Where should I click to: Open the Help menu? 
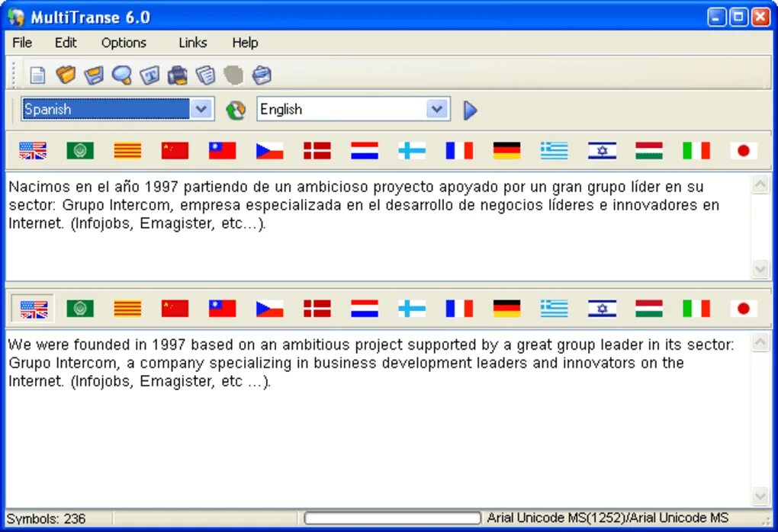(245, 43)
